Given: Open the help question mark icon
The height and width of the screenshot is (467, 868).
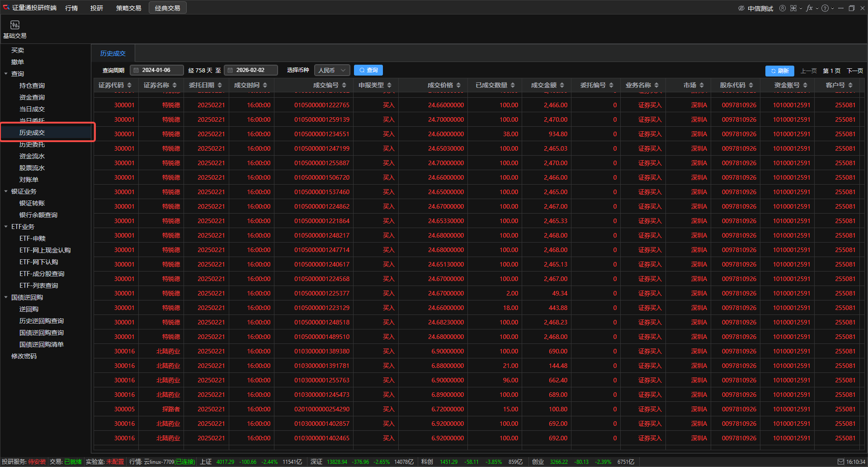Looking at the screenshot, I should 825,8.
